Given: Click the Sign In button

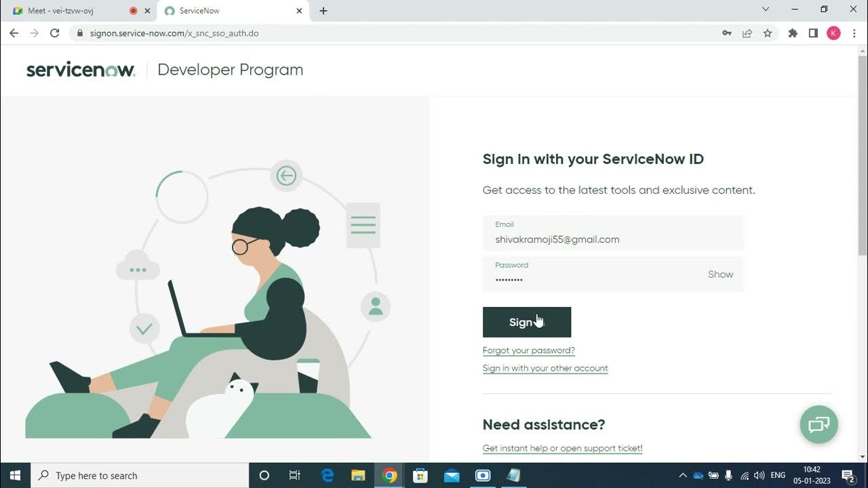Looking at the screenshot, I should (527, 322).
